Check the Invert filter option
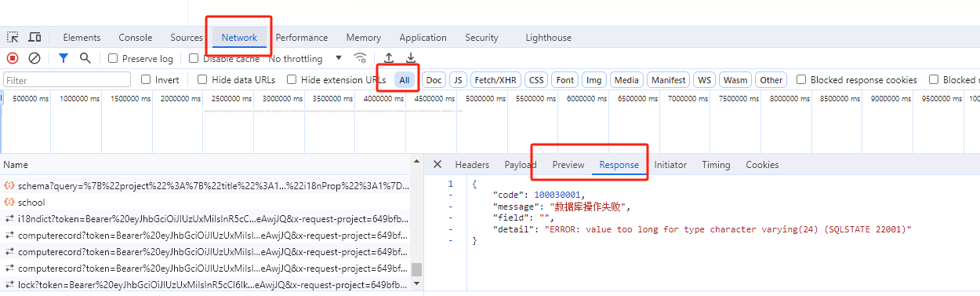Screen dimensions: 980x296 [x=146, y=80]
